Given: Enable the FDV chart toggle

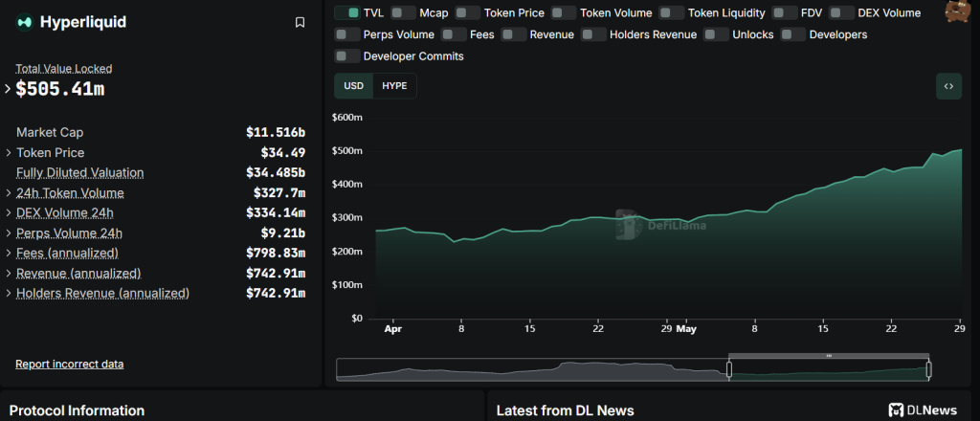Looking at the screenshot, I should click(785, 12).
